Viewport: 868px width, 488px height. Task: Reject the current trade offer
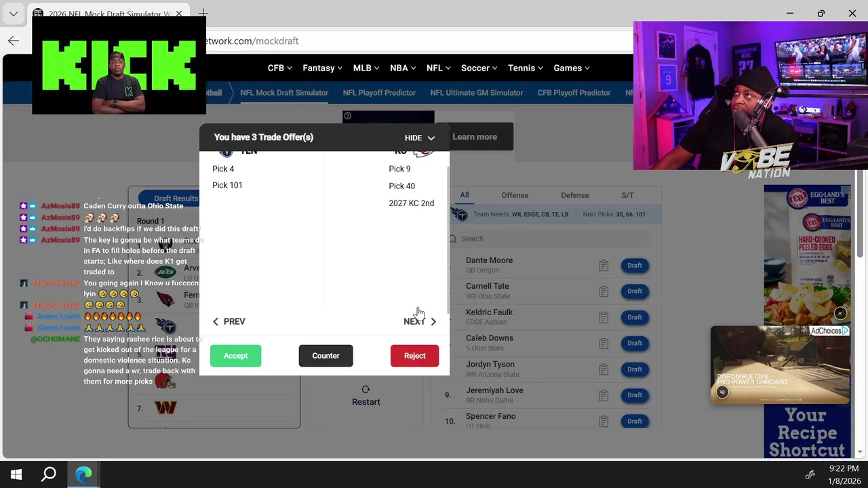pyautogui.click(x=414, y=356)
